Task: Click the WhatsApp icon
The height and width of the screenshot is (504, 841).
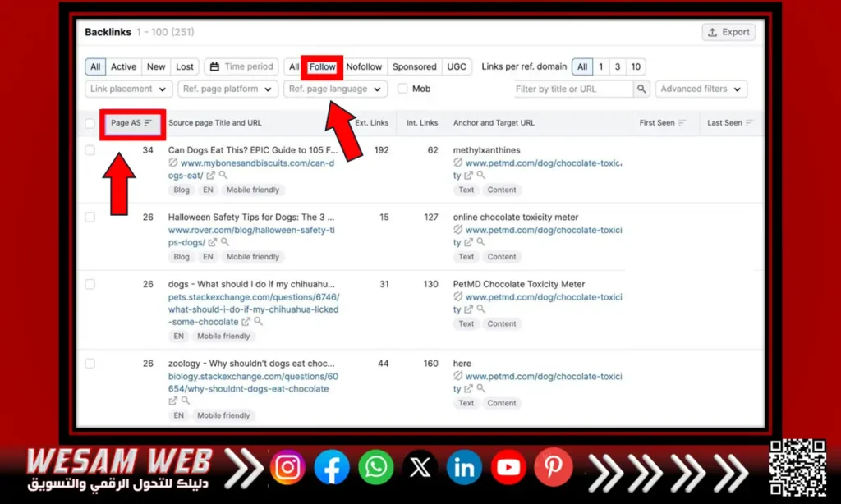Action: click(376, 468)
